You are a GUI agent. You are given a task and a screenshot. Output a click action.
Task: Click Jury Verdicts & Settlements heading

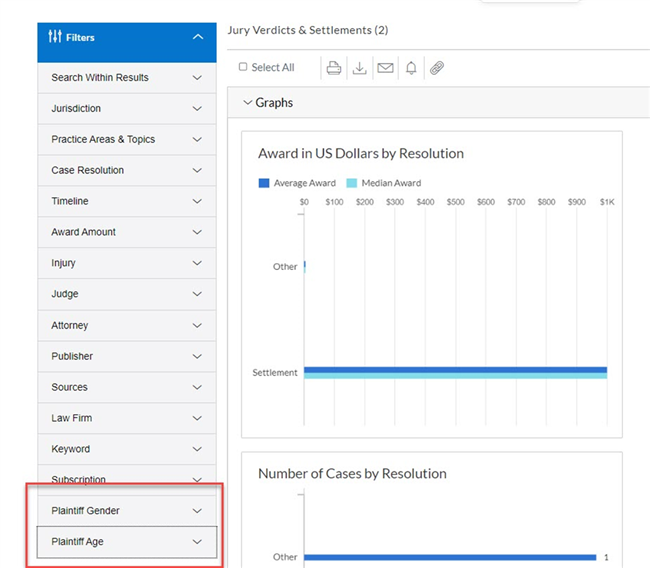pyautogui.click(x=308, y=30)
